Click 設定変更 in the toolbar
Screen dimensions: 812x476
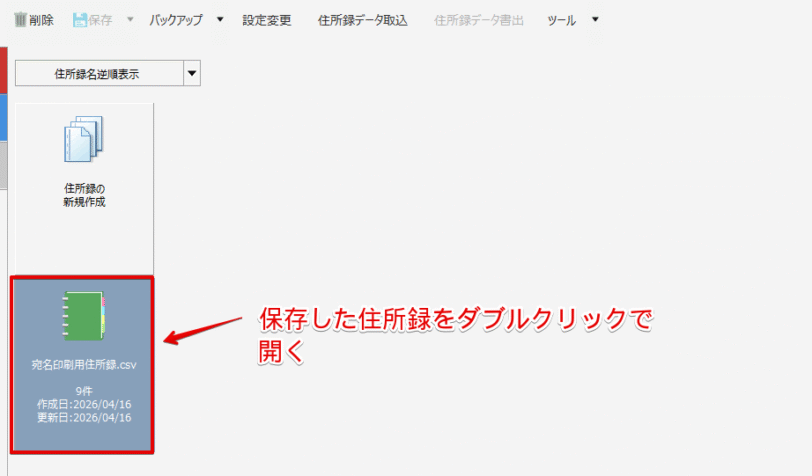tap(267, 20)
